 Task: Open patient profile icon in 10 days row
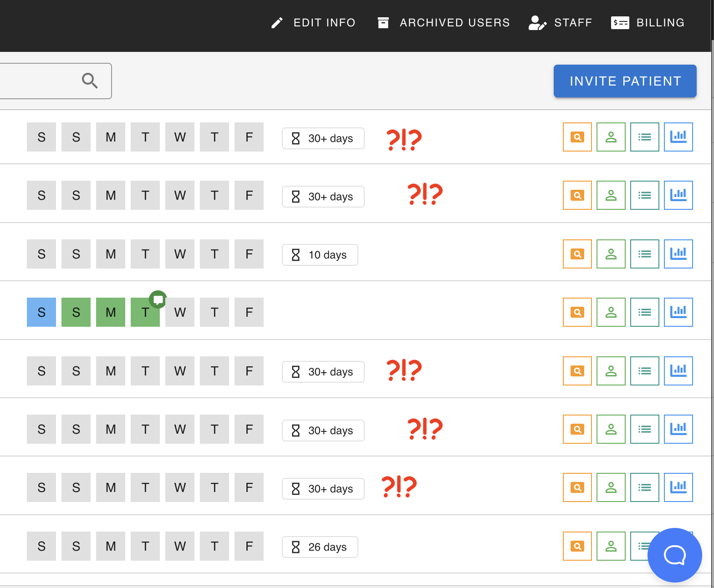pyautogui.click(x=611, y=254)
